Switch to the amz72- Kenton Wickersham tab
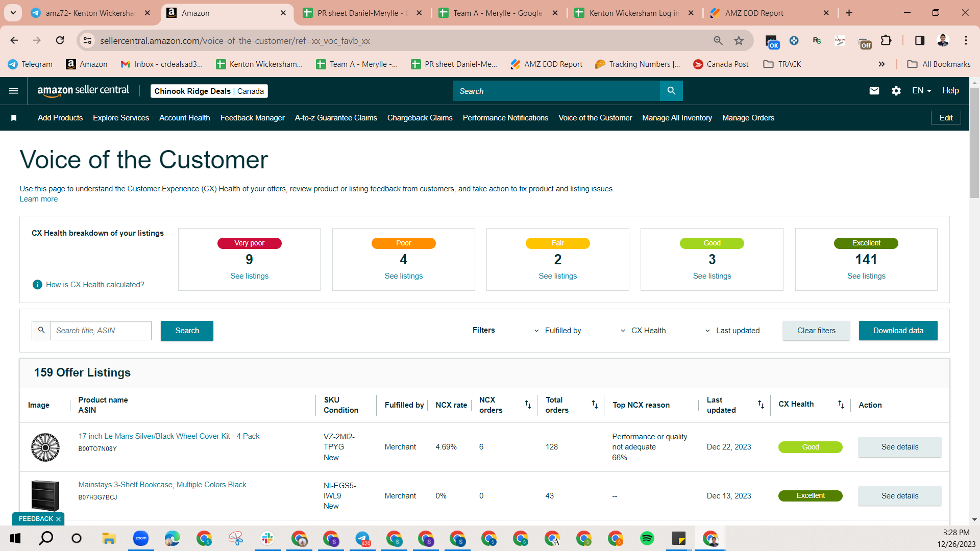 [91, 13]
